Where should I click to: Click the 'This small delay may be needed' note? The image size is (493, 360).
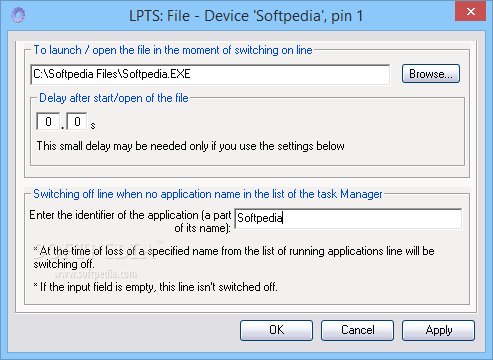tap(190, 146)
